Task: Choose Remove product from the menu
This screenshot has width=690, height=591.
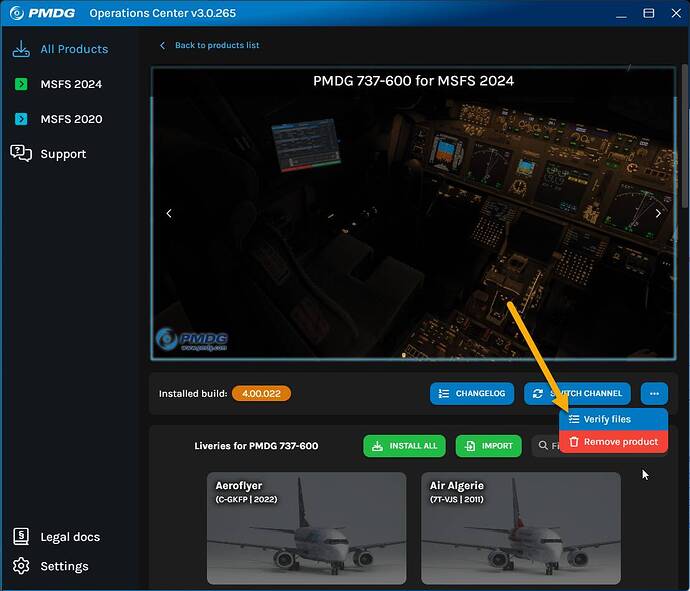Action: [x=613, y=442]
